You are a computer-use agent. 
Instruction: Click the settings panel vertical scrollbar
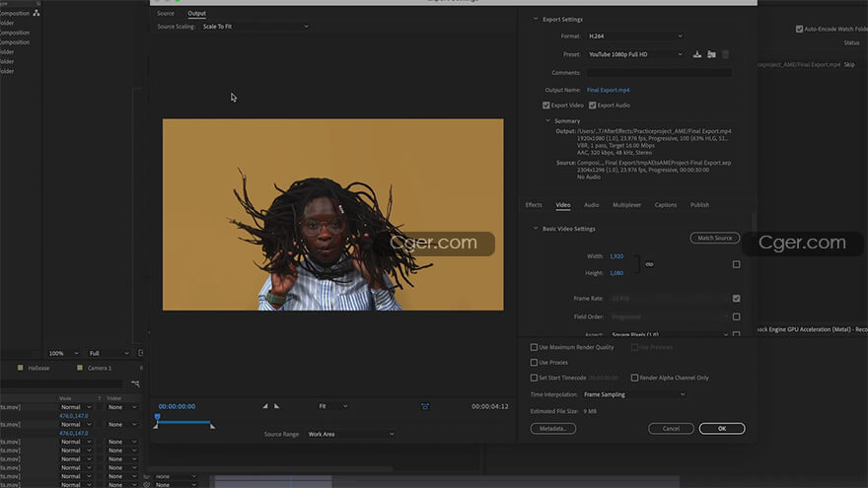(x=753, y=221)
